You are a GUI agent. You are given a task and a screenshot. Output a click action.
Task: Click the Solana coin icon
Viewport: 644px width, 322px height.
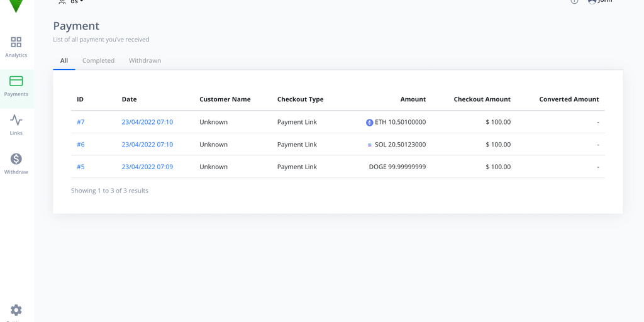tap(370, 145)
